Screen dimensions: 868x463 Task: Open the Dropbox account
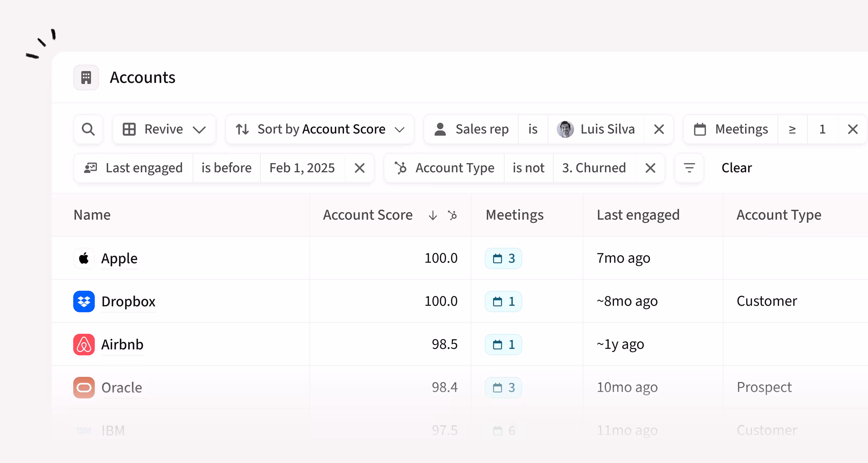128,301
